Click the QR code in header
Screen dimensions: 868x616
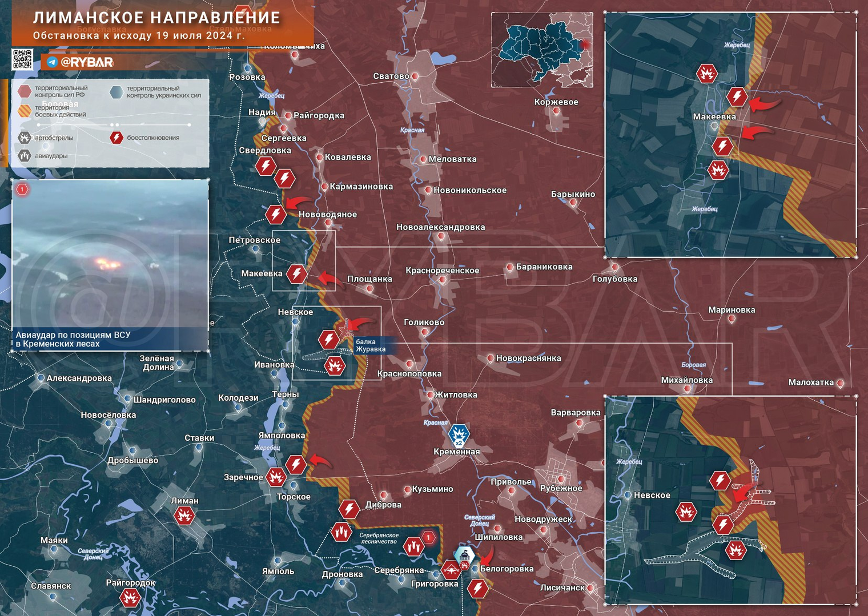pyautogui.click(x=22, y=60)
